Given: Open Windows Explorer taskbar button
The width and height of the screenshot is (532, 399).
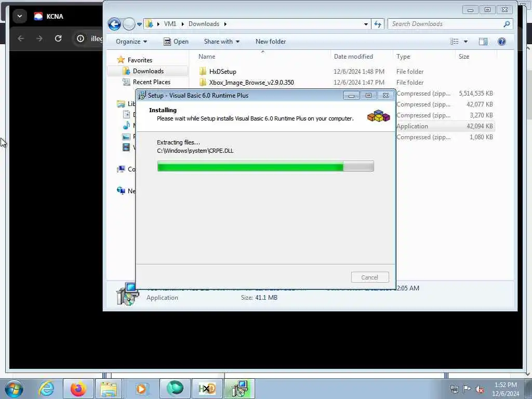Looking at the screenshot, I should (109, 389).
